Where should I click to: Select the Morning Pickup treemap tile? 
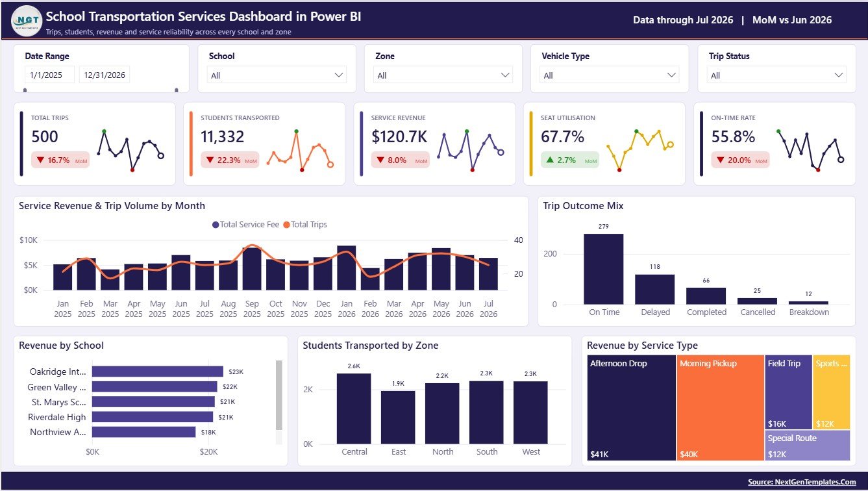pyautogui.click(x=721, y=408)
